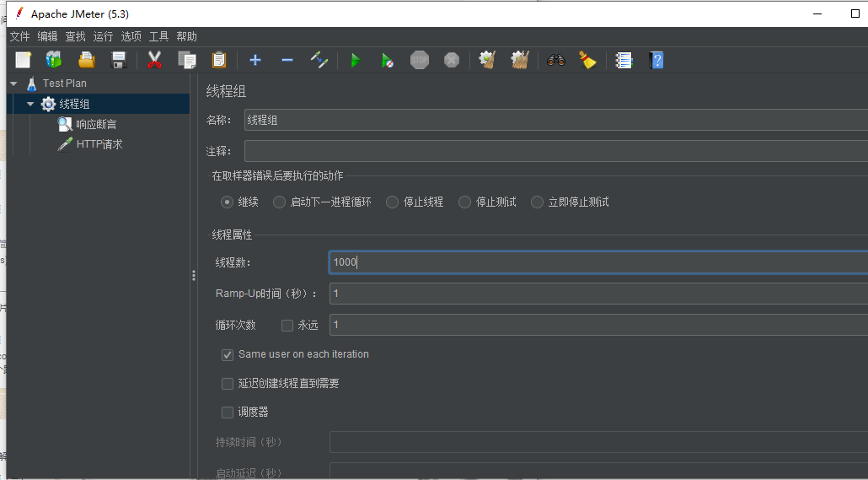Image resolution: width=868 pixels, height=480 pixels.
Task: Open the Templates toolbar icon
Action: pyautogui.click(x=54, y=60)
